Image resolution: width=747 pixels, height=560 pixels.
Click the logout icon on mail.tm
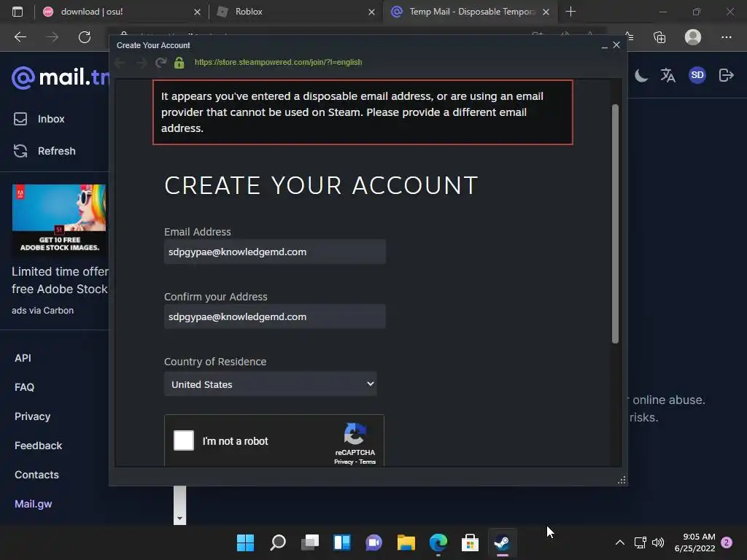(x=726, y=75)
